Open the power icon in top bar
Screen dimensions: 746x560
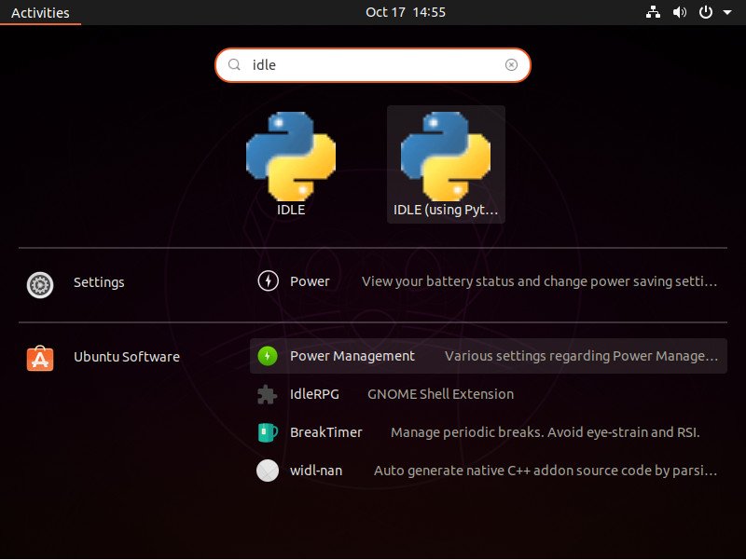pyautogui.click(x=706, y=12)
